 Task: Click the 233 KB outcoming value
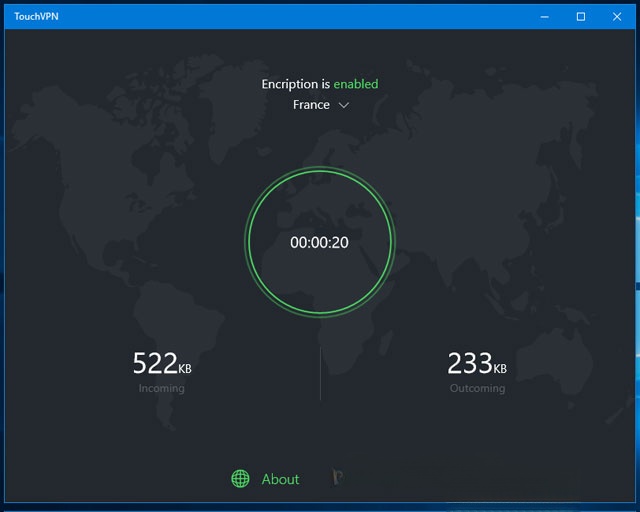click(x=477, y=363)
